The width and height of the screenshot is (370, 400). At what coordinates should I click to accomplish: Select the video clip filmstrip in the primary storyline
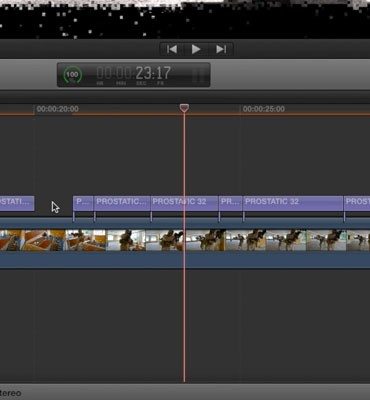tap(185, 240)
